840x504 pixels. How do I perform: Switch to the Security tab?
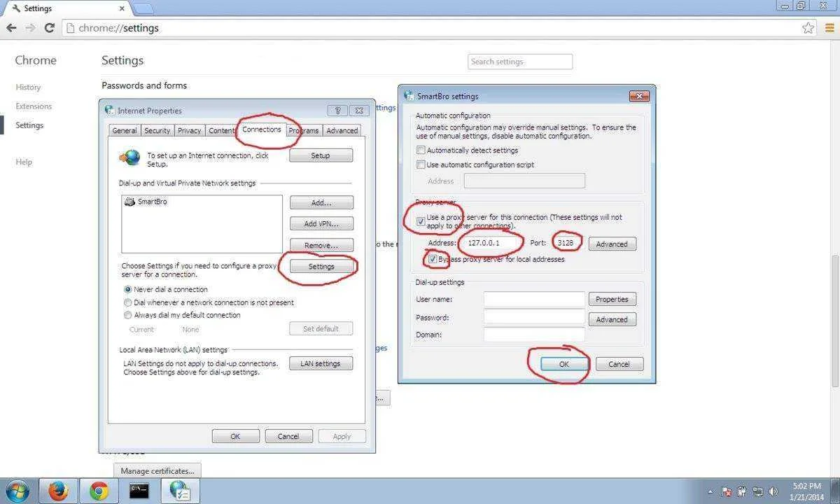click(x=157, y=130)
